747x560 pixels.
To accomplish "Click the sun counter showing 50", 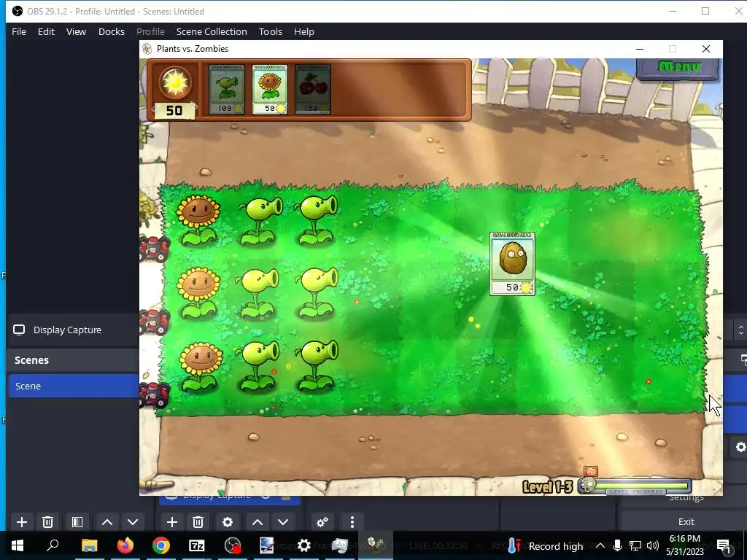I will [x=174, y=111].
